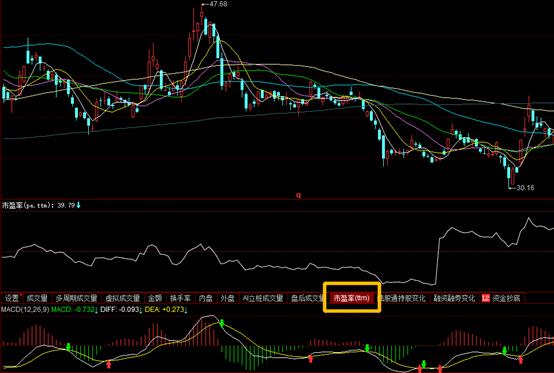
Task: Switch to the 金额 tab
Action: click(x=155, y=298)
